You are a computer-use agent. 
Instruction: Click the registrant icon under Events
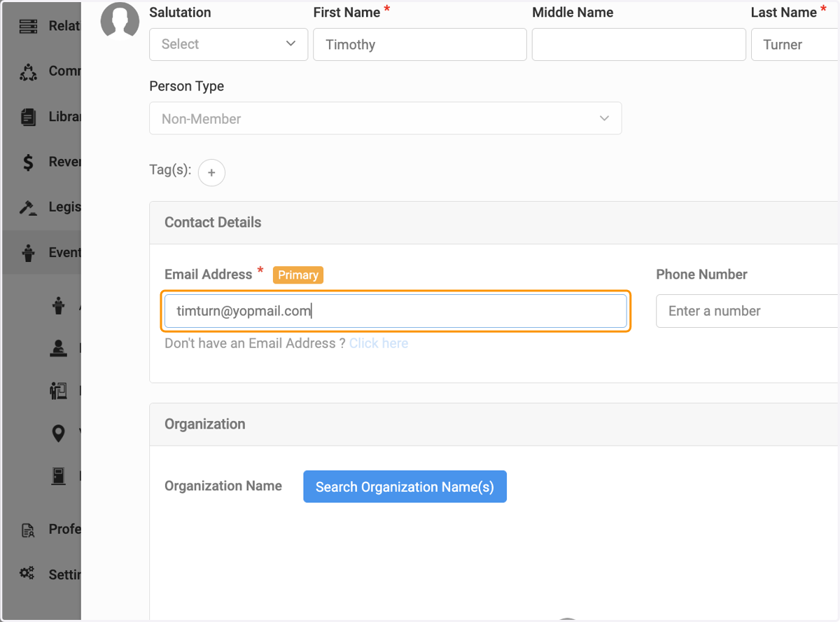(x=59, y=347)
